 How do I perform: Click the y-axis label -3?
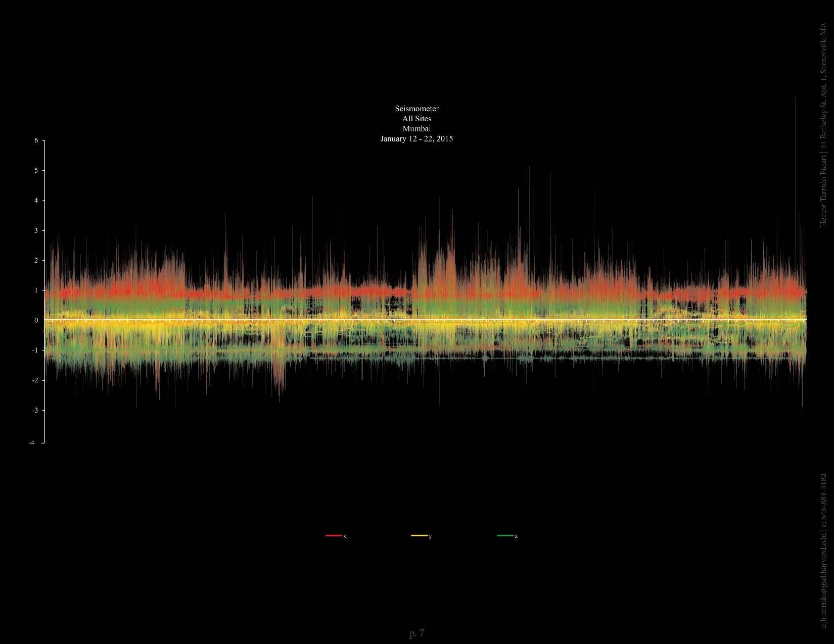click(35, 410)
